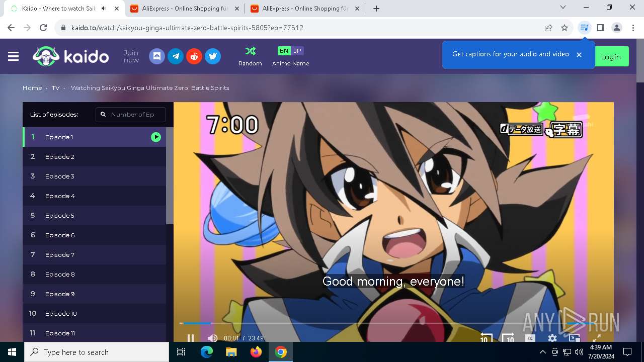Switch to the second AliExpress tab
This screenshot has height=362, width=644.
coord(305,9)
